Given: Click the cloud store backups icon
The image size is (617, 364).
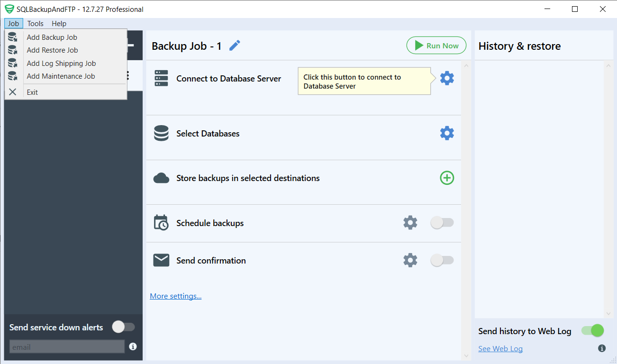Looking at the screenshot, I should click(x=161, y=178).
